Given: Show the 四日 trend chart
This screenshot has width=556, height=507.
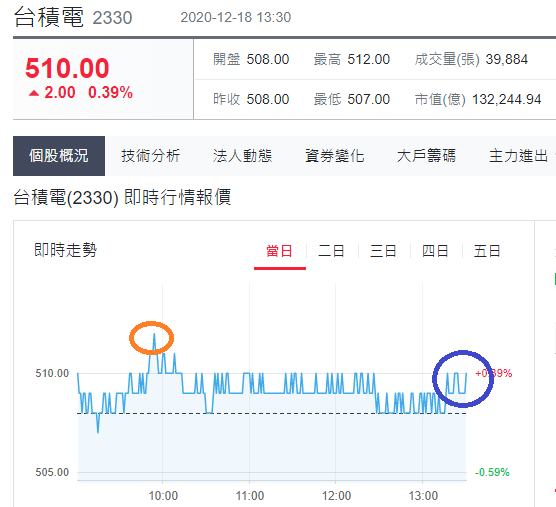Looking at the screenshot, I should point(435,251).
